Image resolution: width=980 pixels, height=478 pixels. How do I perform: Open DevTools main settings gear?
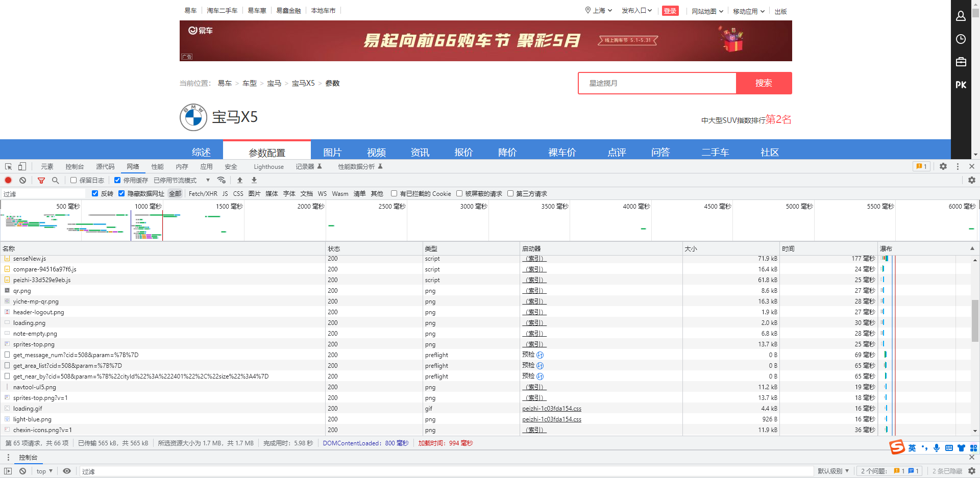943,166
